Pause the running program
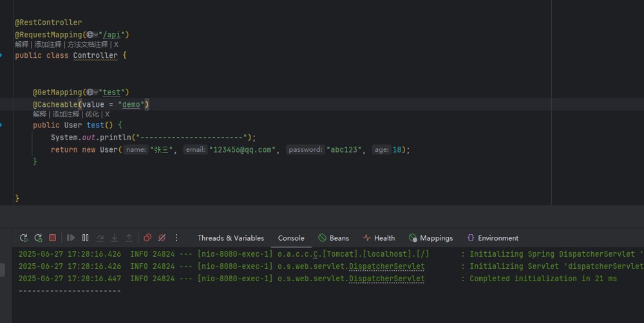 pos(86,237)
